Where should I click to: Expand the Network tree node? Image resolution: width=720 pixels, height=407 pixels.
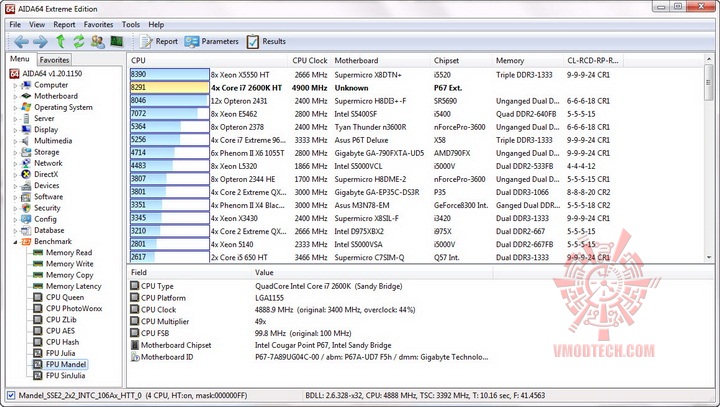pyautogui.click(x=15, y=164)
